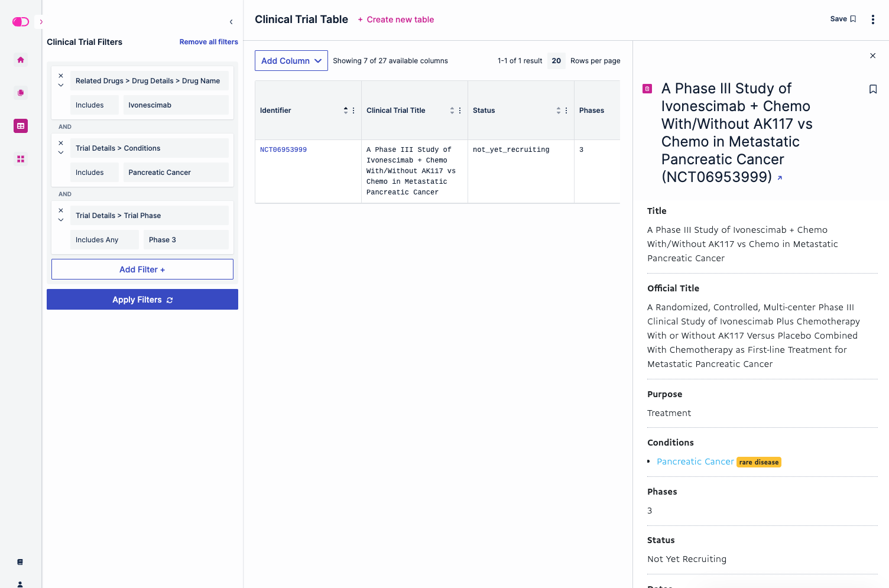The image size is (889, 588).
Task: Change rows per page value 20
Action: (556, 61)
